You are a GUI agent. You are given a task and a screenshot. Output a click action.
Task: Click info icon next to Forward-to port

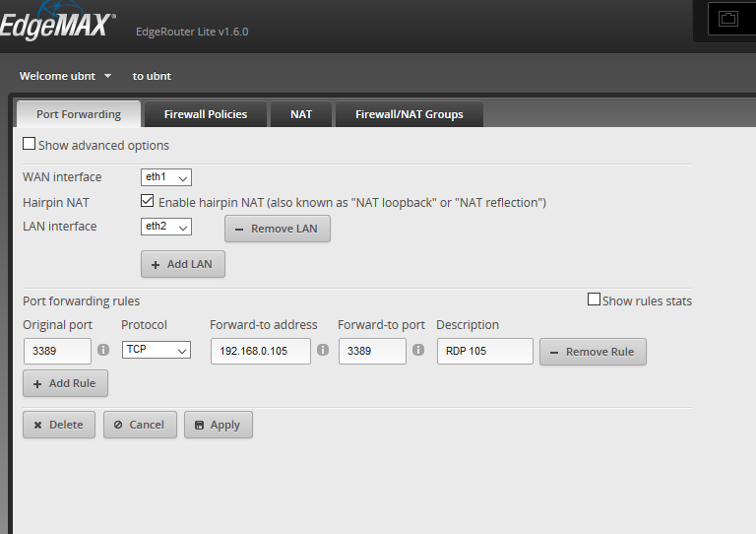pos(418,350)
